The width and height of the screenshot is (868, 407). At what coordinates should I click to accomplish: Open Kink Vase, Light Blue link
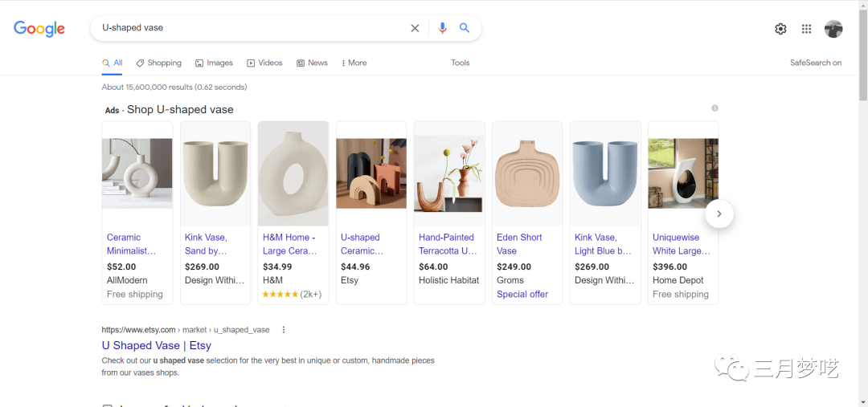pyautogui.click(x=604, y=244)
